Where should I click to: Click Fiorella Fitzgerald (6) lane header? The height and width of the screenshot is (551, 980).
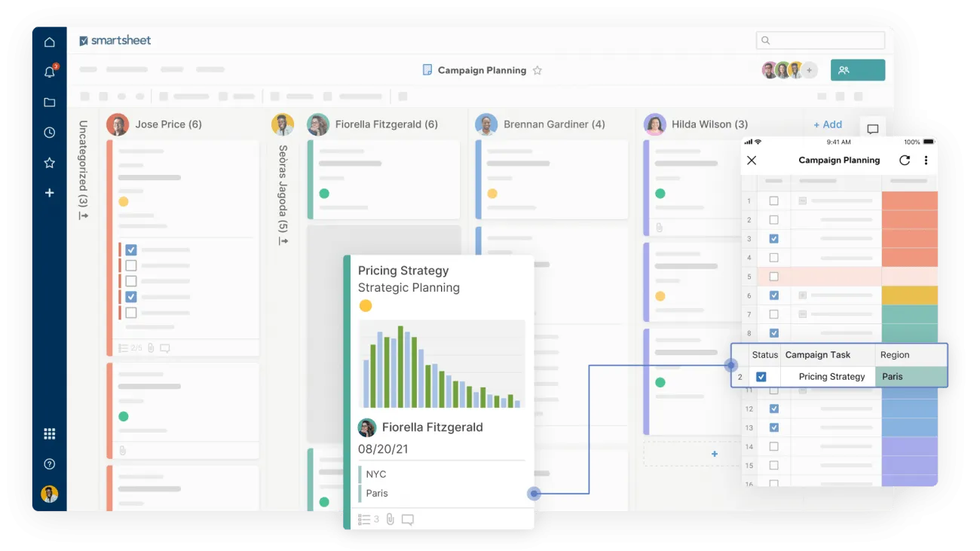coord(387,124)
